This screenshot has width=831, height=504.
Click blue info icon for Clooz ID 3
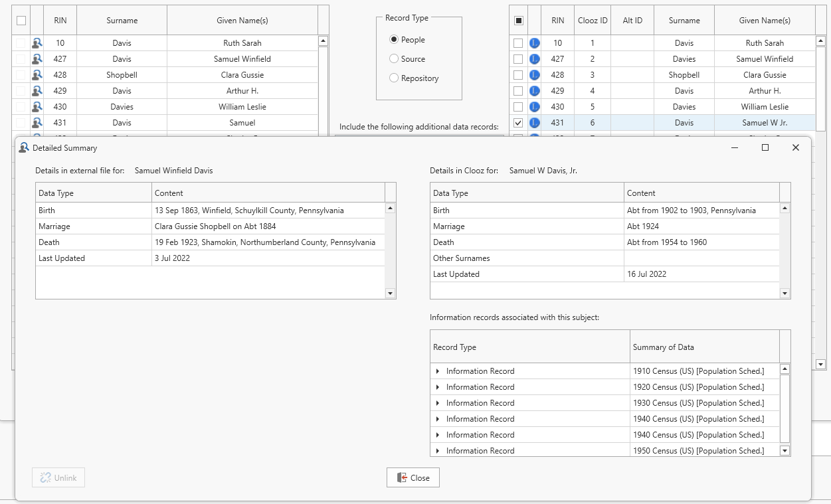click(535, 75)
